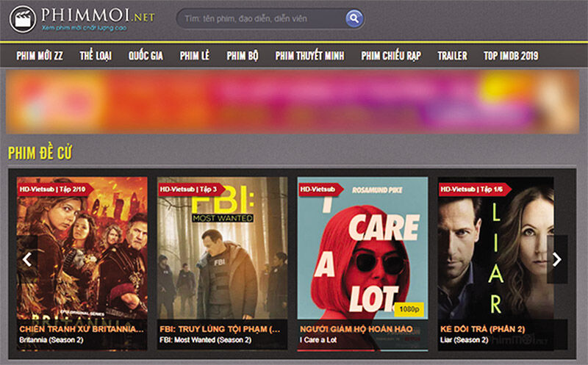Click the title KẺ DỐI TRÁ (PHẦN 2)
Viewport: 588px width, 365px height.
click(483, 329)
